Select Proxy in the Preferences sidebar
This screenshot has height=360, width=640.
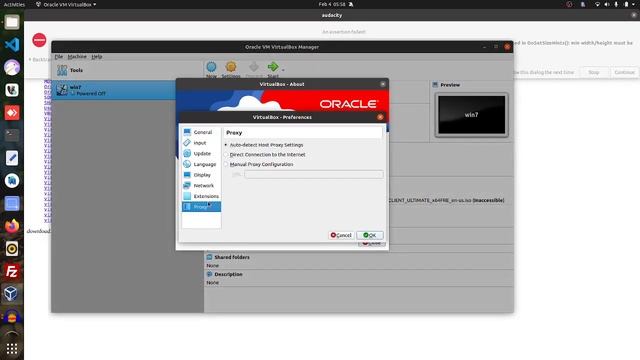pyautogui.click(x=201, y=207)
